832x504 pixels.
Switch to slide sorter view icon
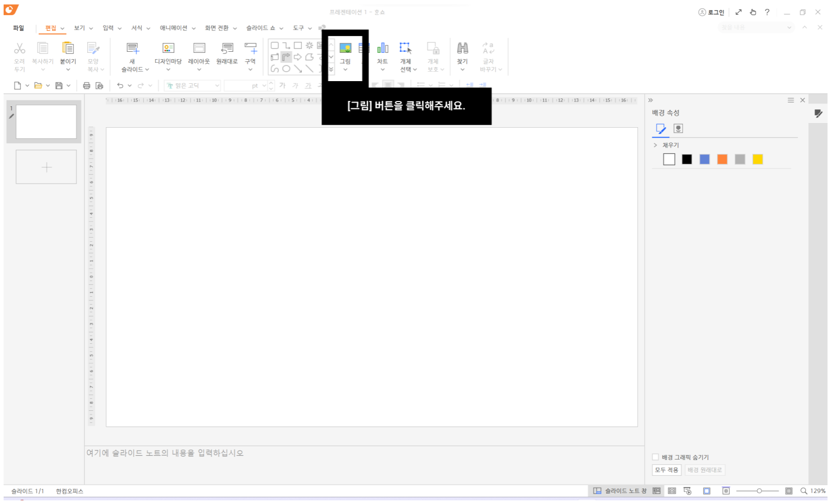pos(672,491)
